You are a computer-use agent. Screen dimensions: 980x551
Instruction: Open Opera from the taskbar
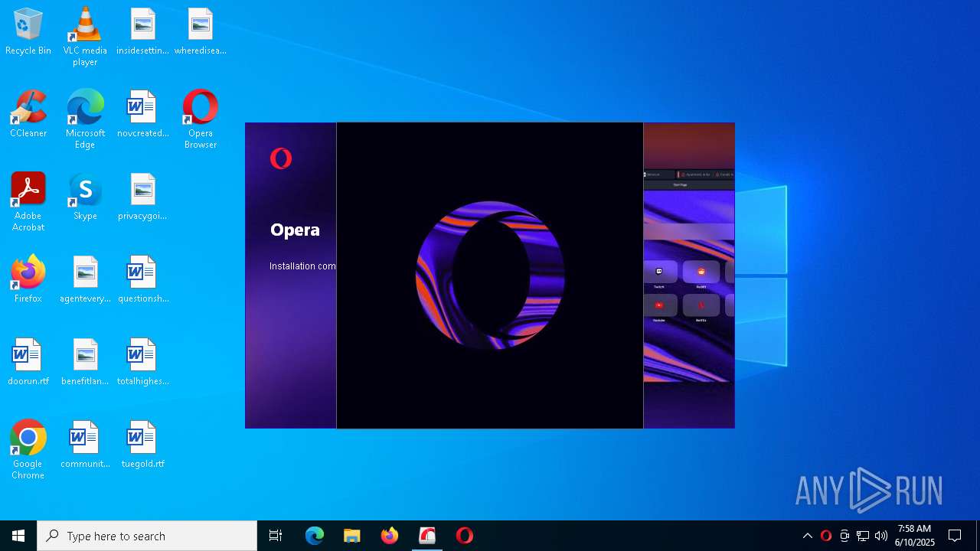click(x=465, y=536)
